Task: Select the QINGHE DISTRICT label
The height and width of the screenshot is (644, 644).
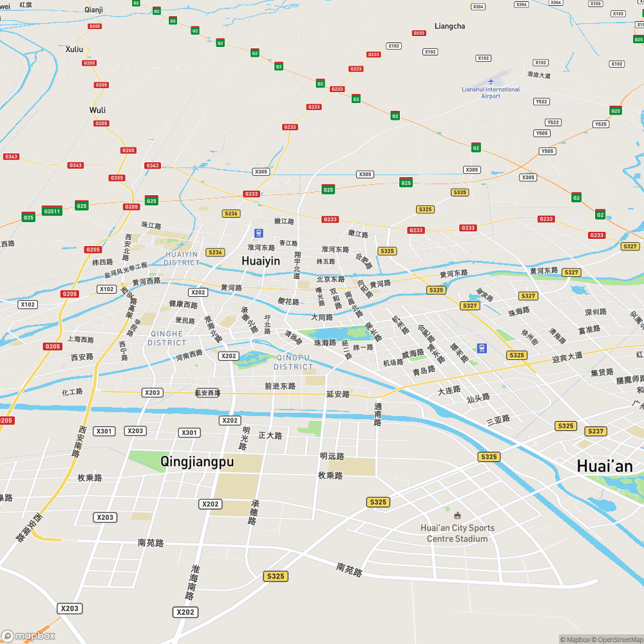Action: coord(167,338)
